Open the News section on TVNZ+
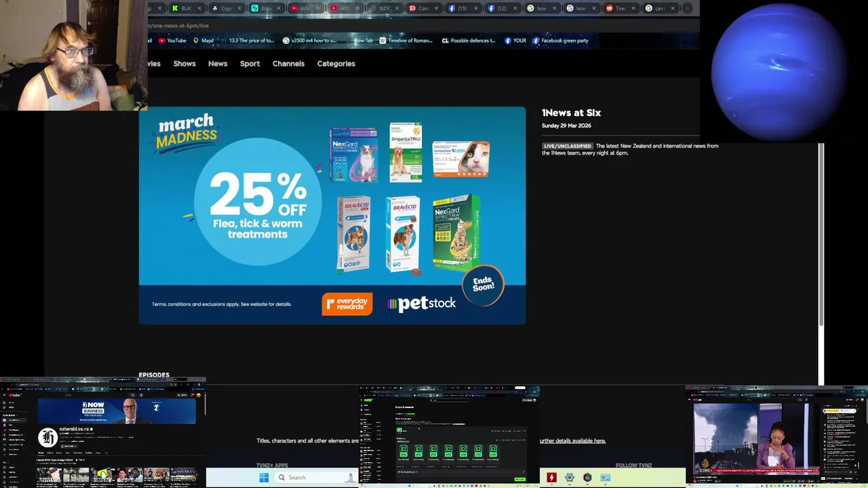Screen dimensions: 868x488 (218, 64)
